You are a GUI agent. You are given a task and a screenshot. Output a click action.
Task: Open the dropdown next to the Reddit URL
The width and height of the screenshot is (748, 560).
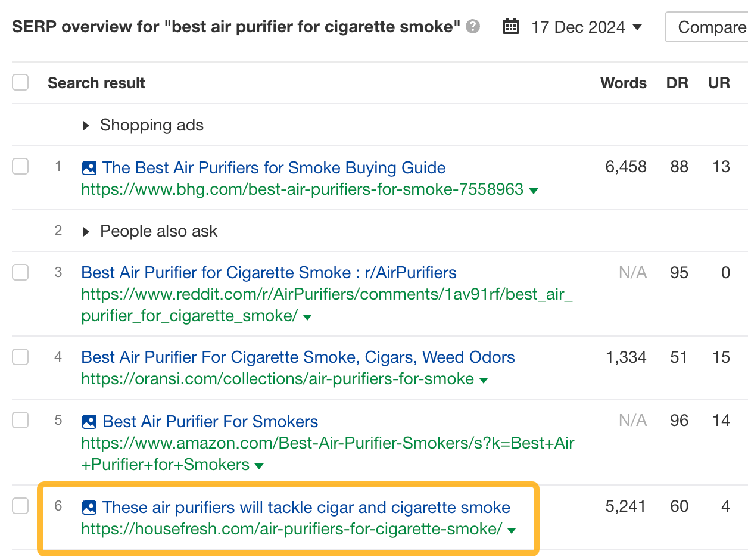click(x=307, y=317)
